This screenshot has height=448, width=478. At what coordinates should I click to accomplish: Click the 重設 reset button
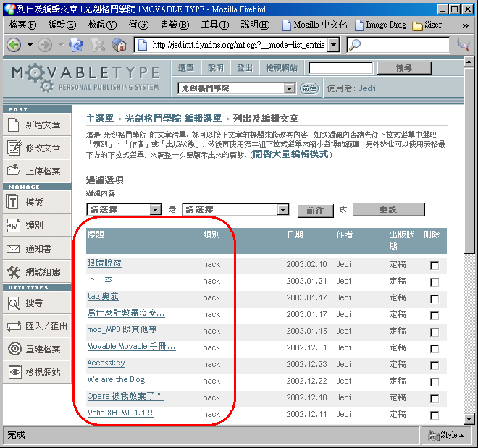(388, 210)
